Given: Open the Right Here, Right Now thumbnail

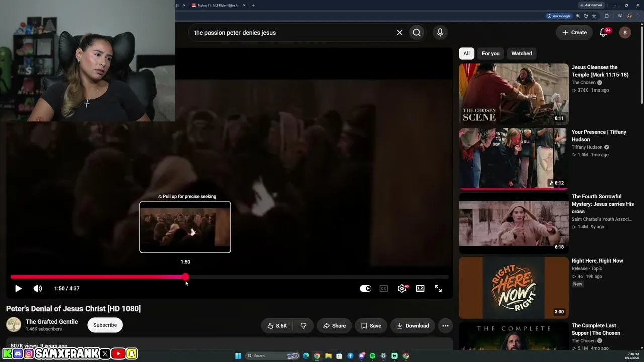Looking at the screenshot, I should [x=513, y=288].
